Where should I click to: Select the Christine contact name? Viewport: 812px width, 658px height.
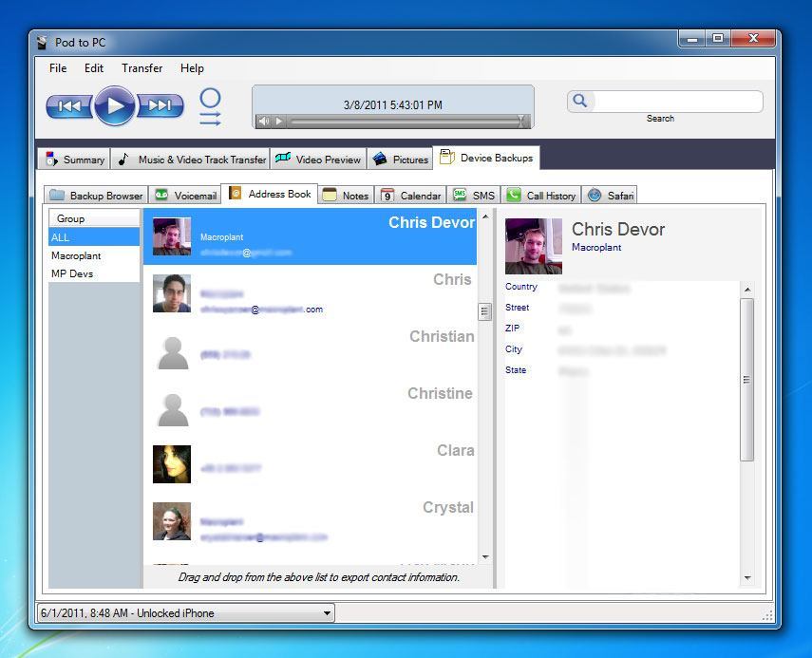point(440,393)
